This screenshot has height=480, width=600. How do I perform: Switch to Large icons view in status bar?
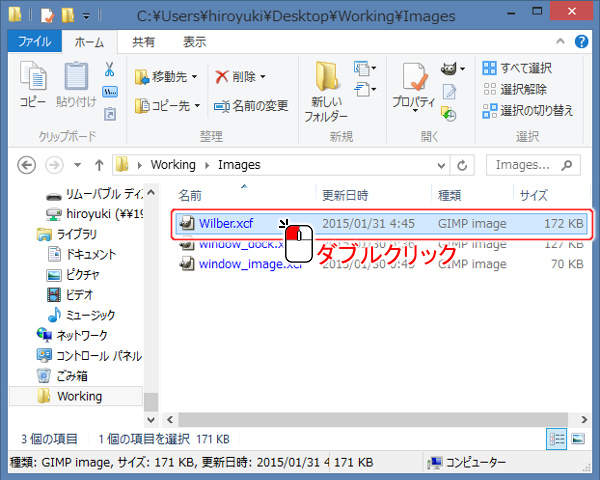click(578, 439)
